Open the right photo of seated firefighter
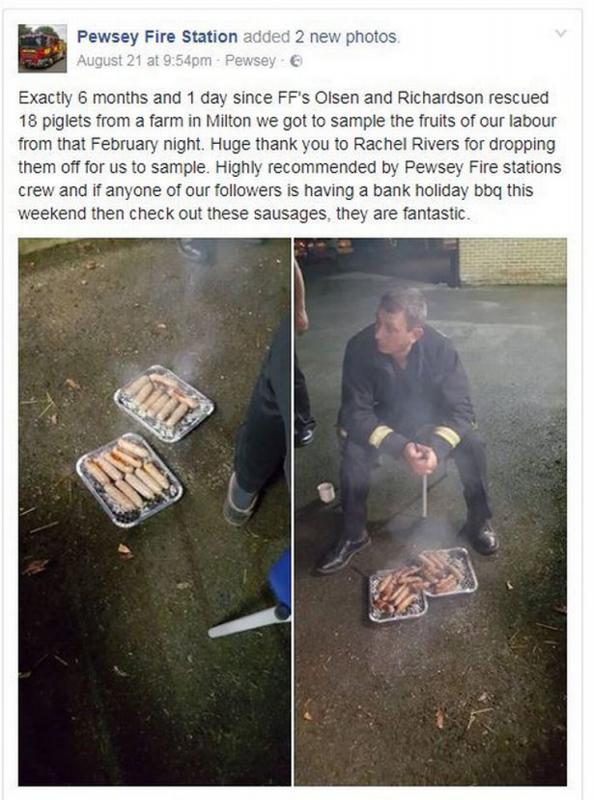Screen dimensions: 594x800 tap(430, 512)
